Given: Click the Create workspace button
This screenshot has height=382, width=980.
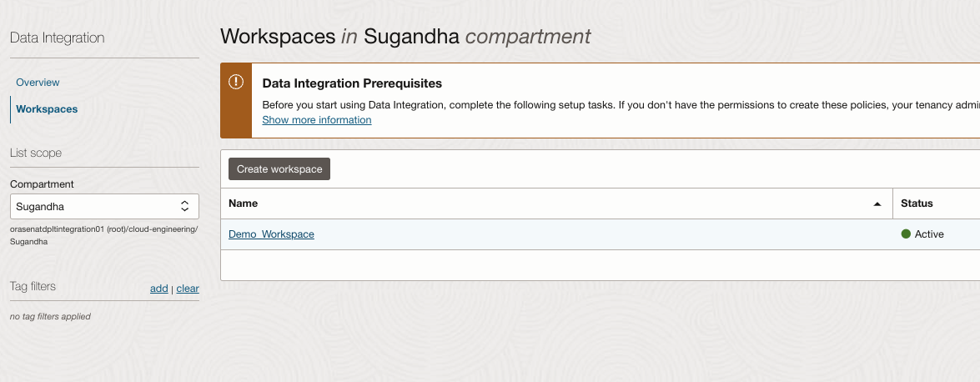Looking at the screenshot, I should pos(279,168).
